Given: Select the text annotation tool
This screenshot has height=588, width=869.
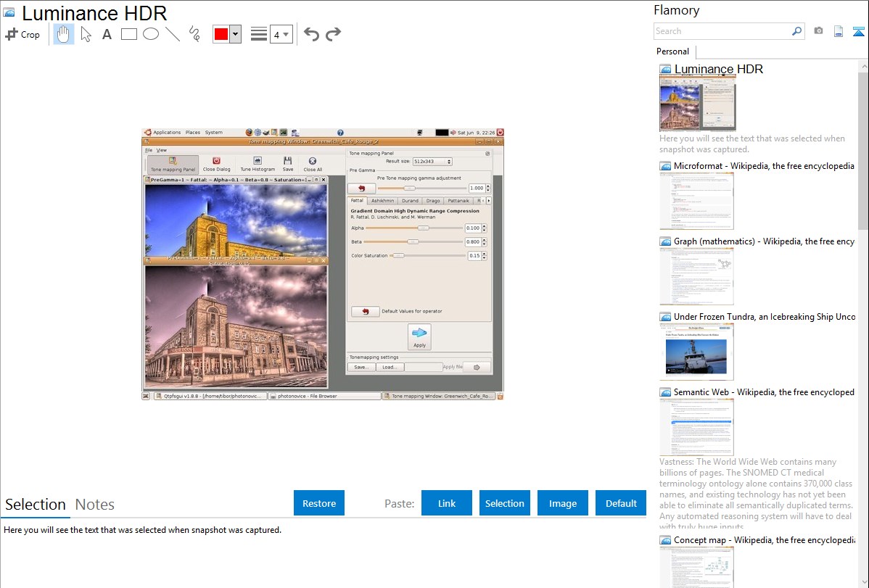Looking at the screenshot, I should tap(107, 34).
